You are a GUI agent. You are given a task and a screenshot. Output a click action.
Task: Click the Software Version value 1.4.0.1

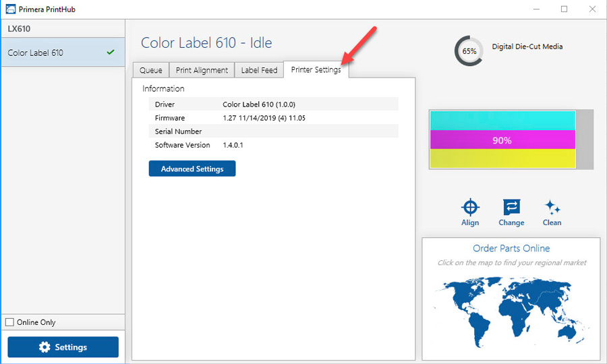[233, 145]
